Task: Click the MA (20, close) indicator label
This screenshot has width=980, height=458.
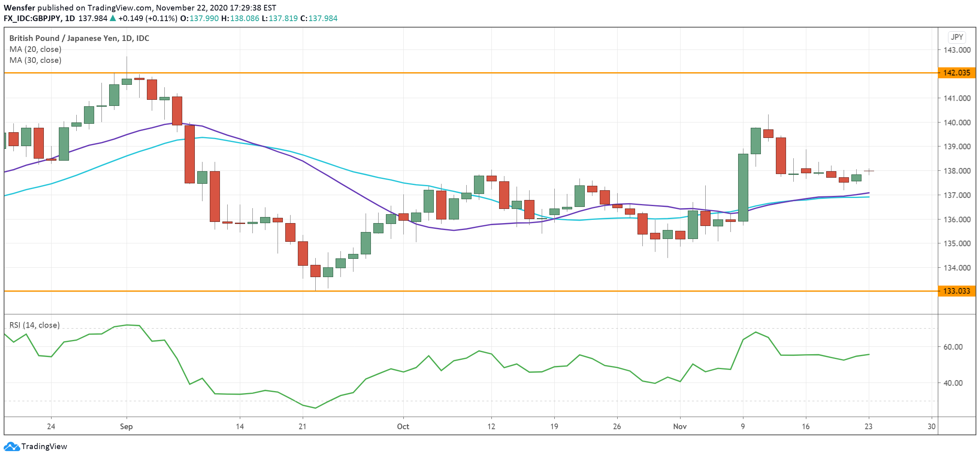Action: pos(35,49)
